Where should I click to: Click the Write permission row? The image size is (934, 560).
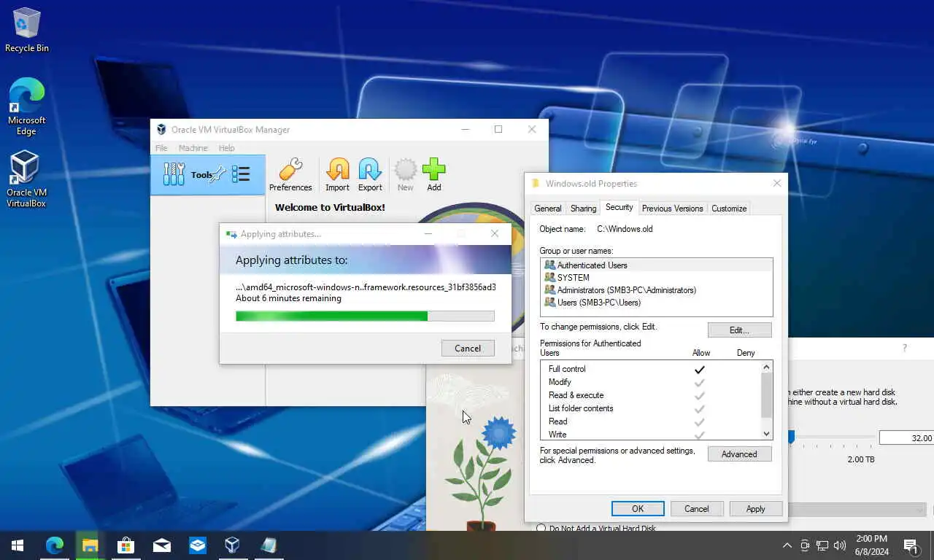pyautogui.click(x=651, y=435)
